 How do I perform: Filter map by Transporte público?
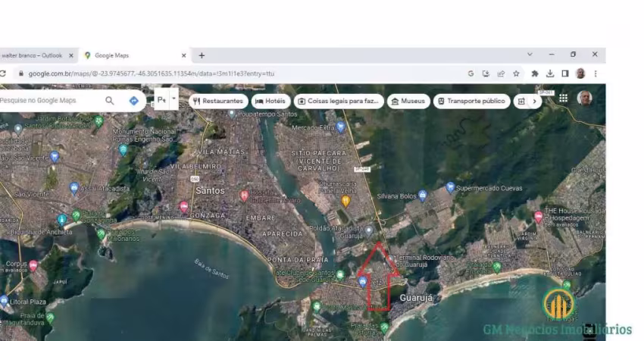pyautogui.click(x=471, y=101)
